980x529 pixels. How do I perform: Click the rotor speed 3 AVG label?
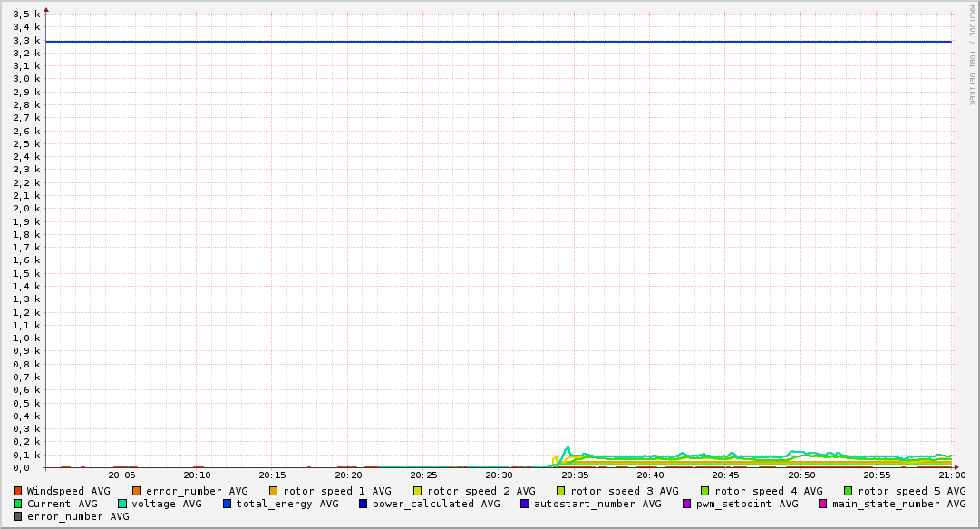pyautogui.click(x=625, y=491)
